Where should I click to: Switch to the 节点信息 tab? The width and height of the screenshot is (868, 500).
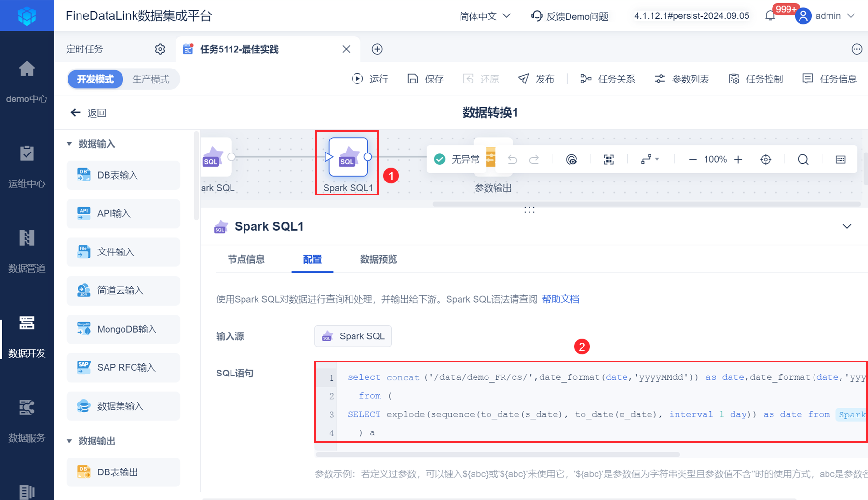pos(246,259)
